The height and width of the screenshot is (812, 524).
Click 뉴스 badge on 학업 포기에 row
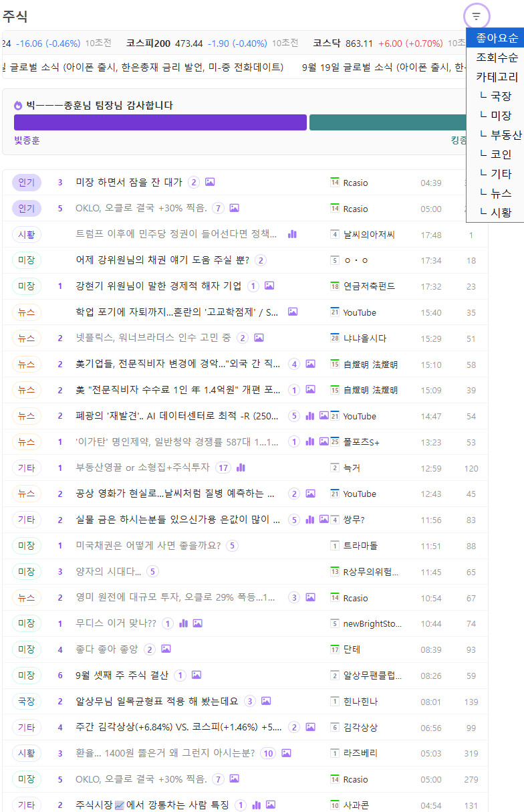tap(27, 312)
